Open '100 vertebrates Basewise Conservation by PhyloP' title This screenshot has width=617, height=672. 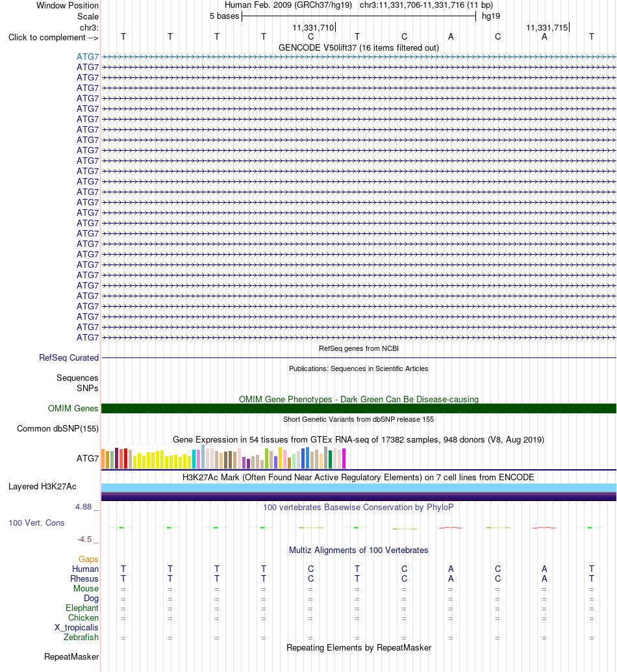[359, 508]
